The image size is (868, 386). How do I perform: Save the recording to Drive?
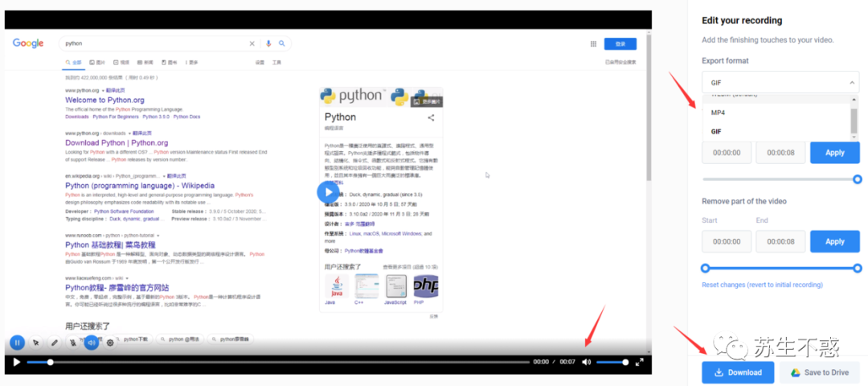[x=820, y=372]
